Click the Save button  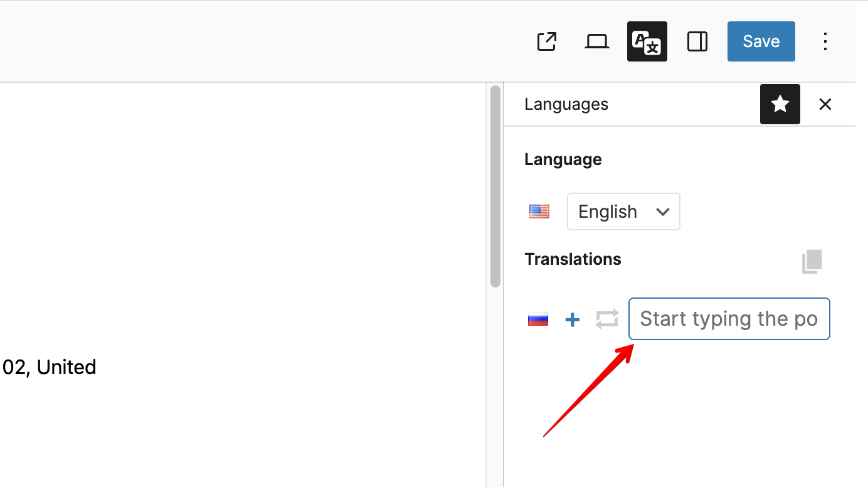point(761,41)
